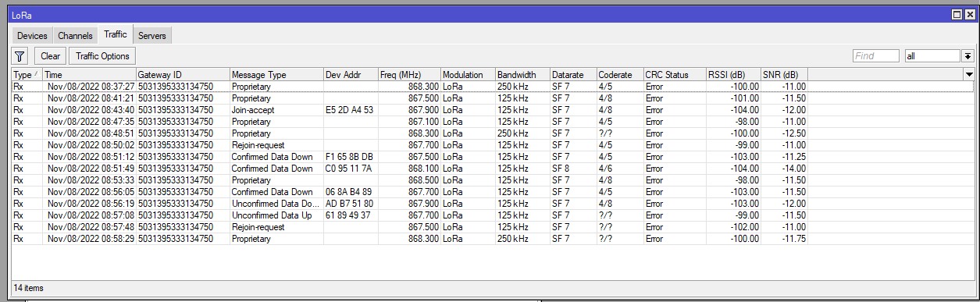
Task: Click the 867.100 frequency cell
Action: point(409,122)
